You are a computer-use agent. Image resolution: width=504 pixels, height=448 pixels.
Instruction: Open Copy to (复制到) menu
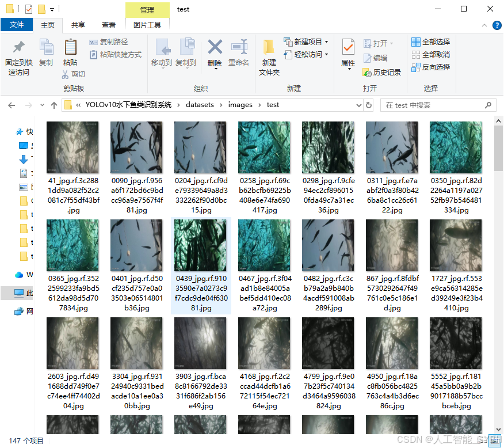[x=186, y=53]
